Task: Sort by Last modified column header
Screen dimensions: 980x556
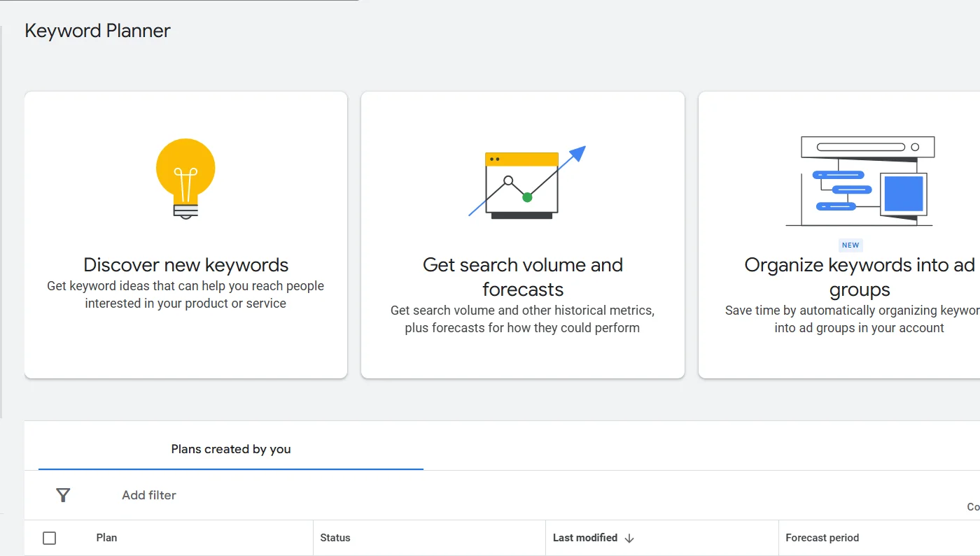Action: (x=585, y=538)
